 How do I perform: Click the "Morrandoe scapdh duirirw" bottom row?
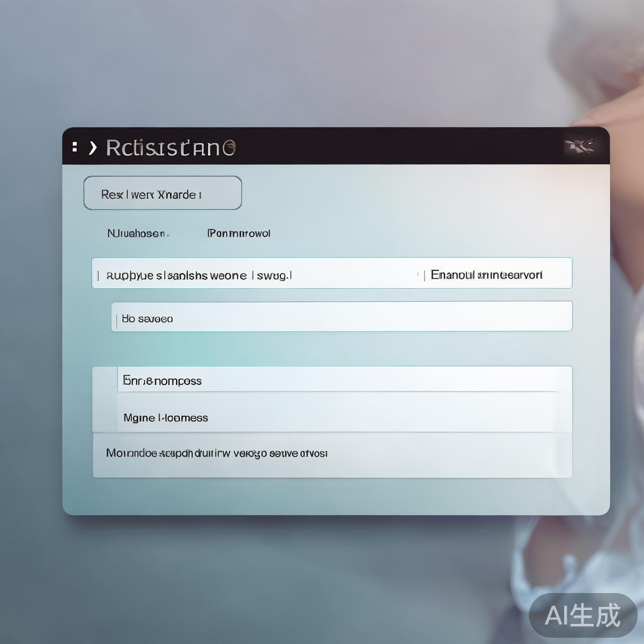point(332,455)
